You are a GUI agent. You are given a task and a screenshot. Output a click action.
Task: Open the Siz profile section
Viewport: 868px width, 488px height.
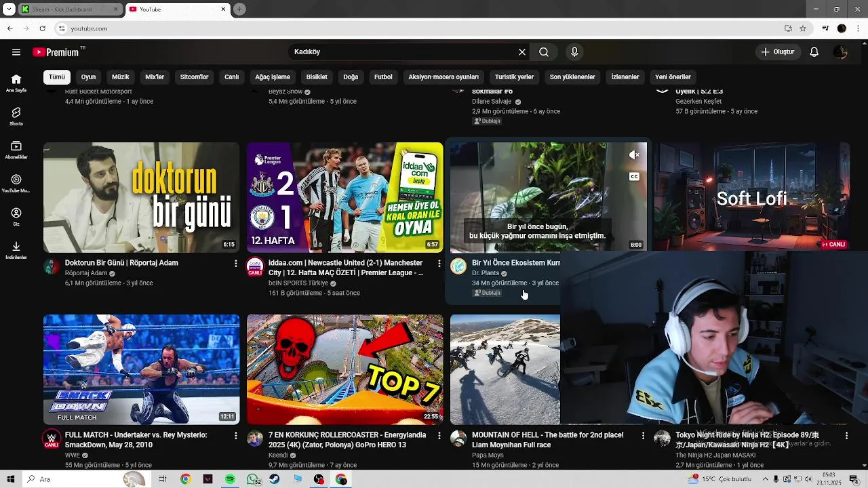(x=16, y=217)
